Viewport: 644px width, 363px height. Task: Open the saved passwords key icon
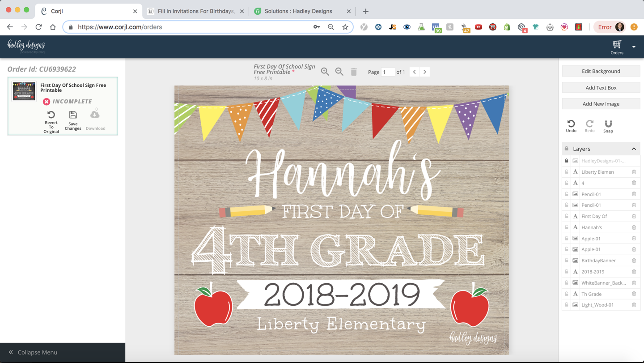tap(317, 27)
